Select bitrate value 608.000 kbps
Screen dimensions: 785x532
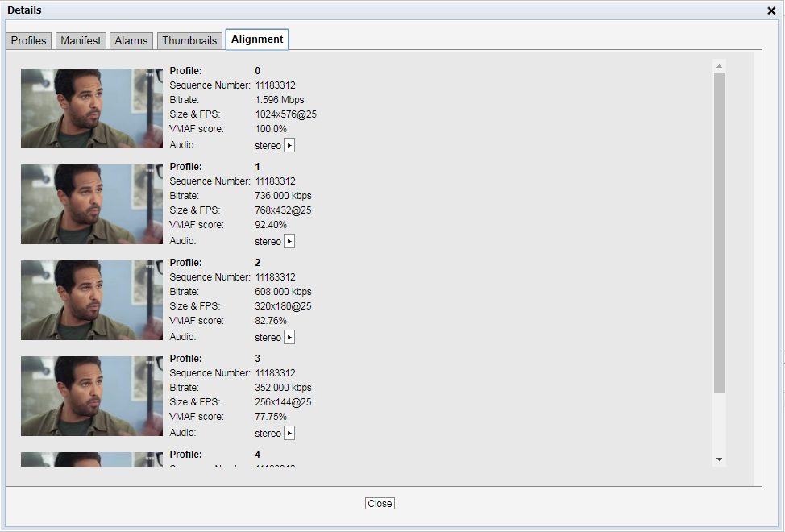tap(284, 292)
